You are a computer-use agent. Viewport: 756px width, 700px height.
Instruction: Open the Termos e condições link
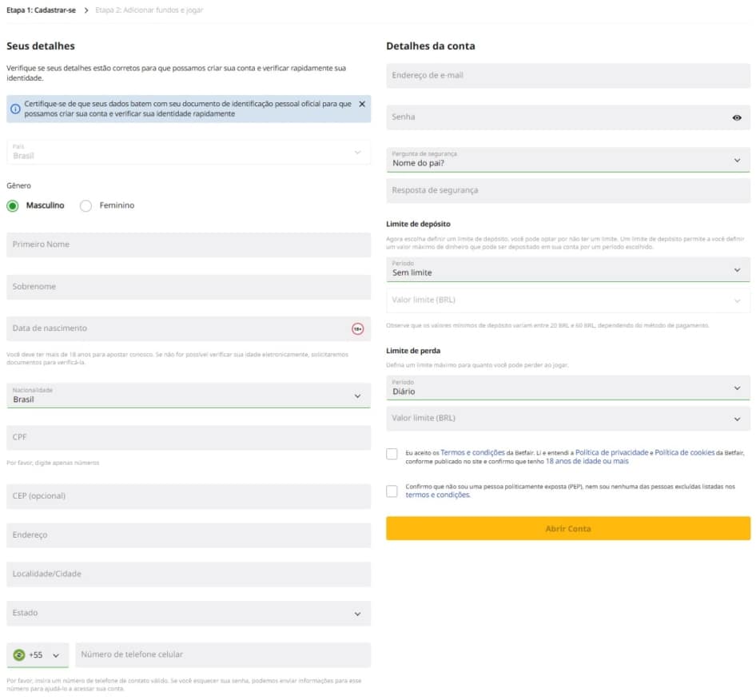[472, 453]
